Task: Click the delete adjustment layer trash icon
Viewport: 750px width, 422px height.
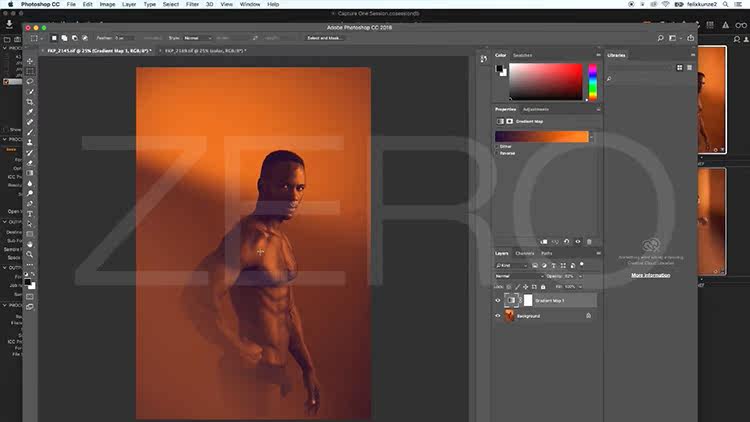Action: (589, 242)
